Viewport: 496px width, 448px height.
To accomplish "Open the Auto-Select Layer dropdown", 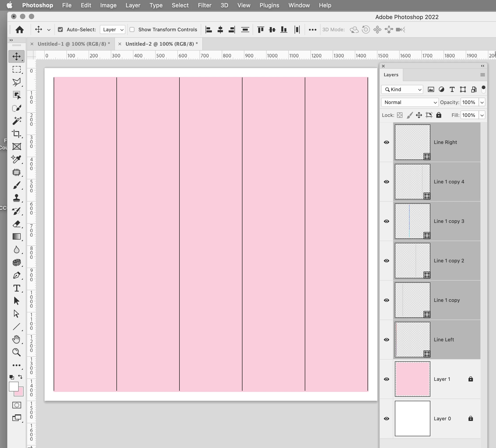I will pos(113,29).
